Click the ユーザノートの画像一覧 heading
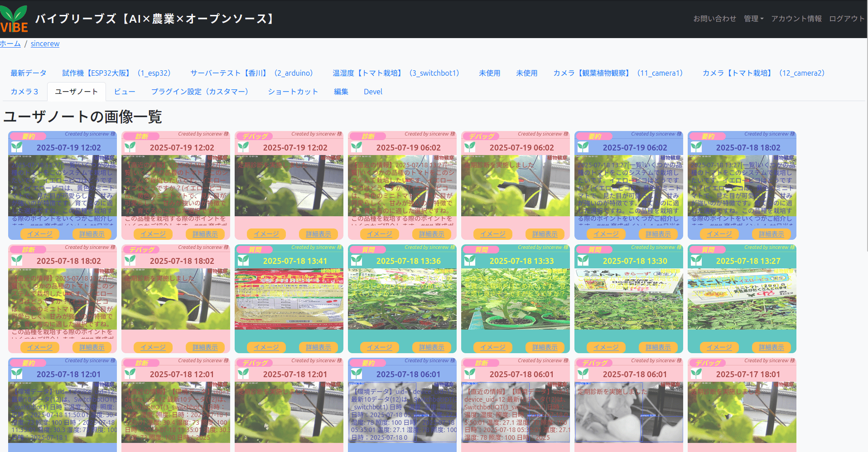The width and height of the screenshot is (868, 452). click(83, 117)
